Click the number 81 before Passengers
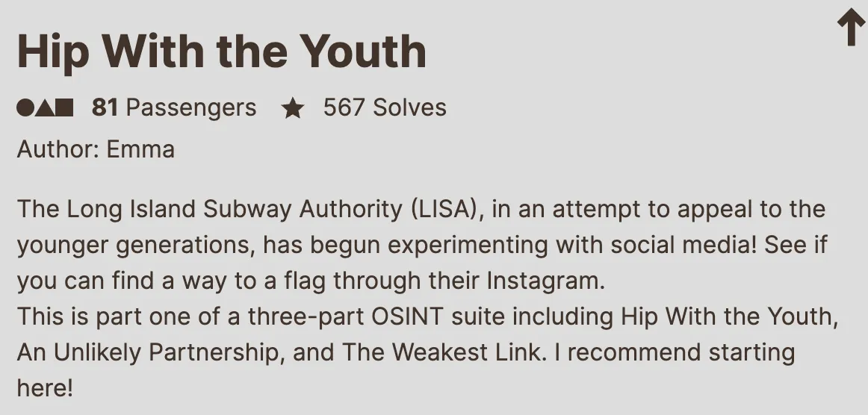The image size is (868, 415). pos(105,108)
